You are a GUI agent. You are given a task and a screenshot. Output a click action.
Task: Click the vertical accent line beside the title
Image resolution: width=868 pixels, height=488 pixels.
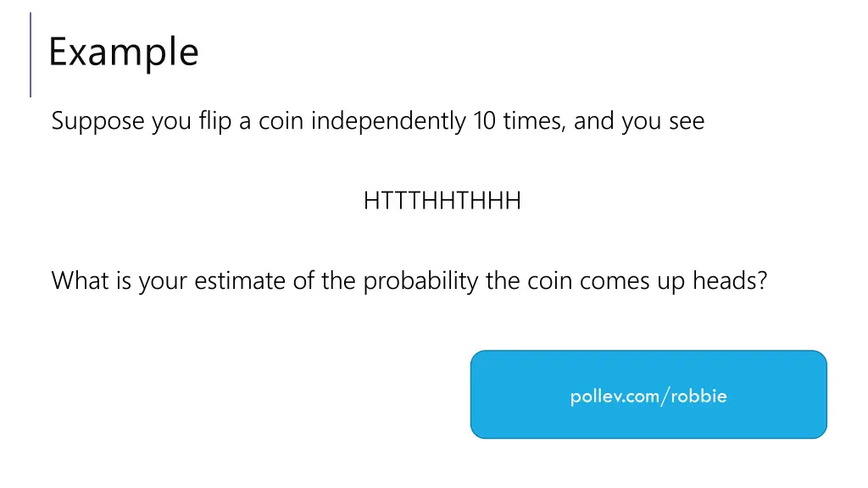tap(31, 54)
